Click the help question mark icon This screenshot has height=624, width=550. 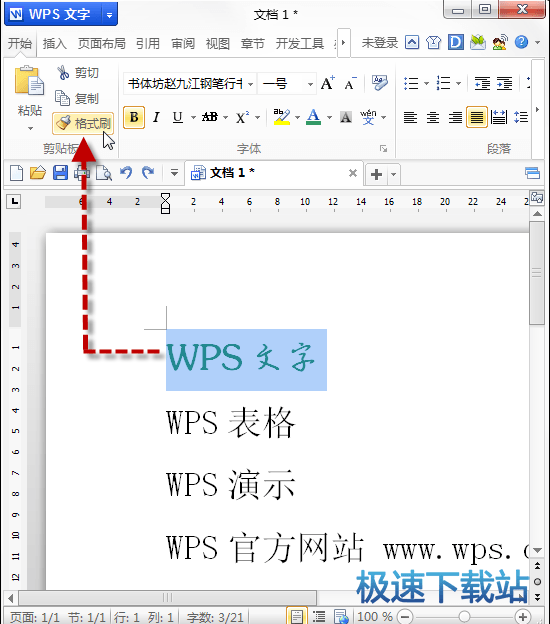[x=521, y=42]
